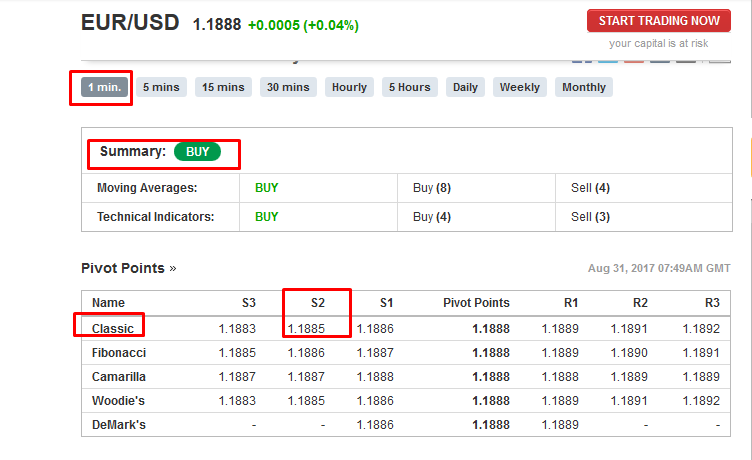Image resolution: width=752 pixels, height=460 pixels.
Task: Open the Weekly timeframe tab
Action: [519, 87]
